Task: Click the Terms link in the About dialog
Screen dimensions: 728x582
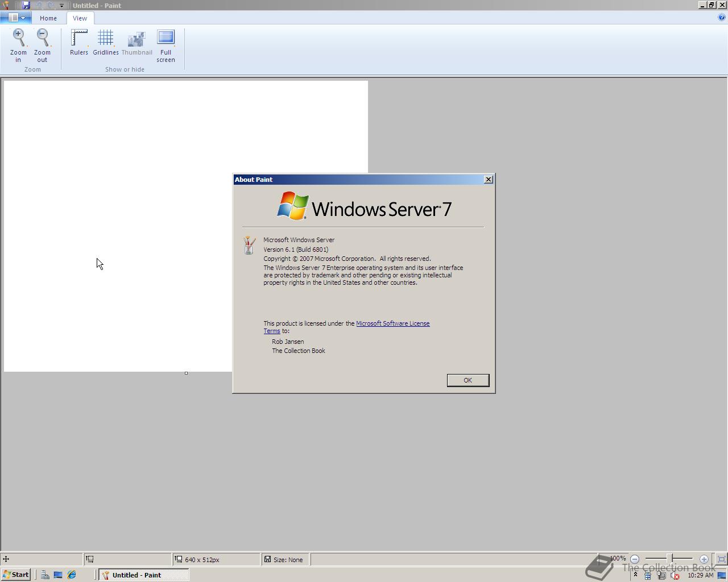Action: coord(271,331)
